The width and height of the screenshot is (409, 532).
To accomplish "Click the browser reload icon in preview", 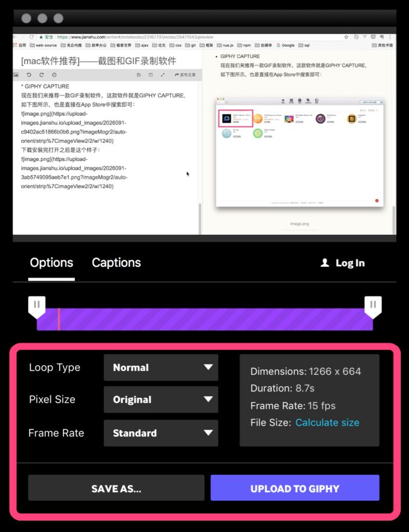I will click(31, 37).
